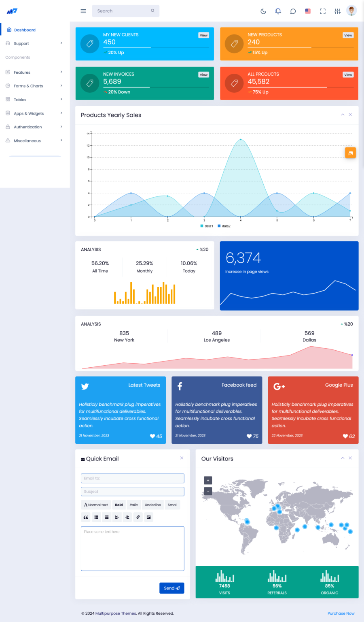
Task: Insert a blockquote in Quick Email
Action: (x=85, y=517)
